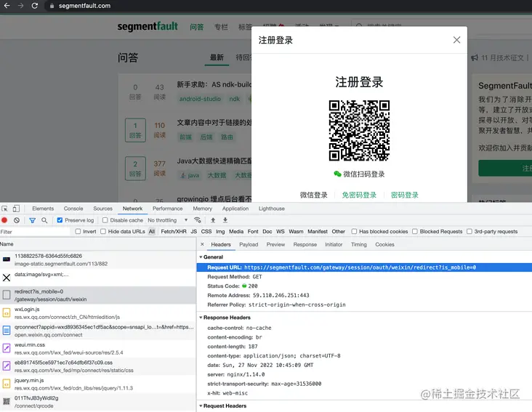Select the qrconnect?appid request row
532x412 pixels.
coord(98,331)
